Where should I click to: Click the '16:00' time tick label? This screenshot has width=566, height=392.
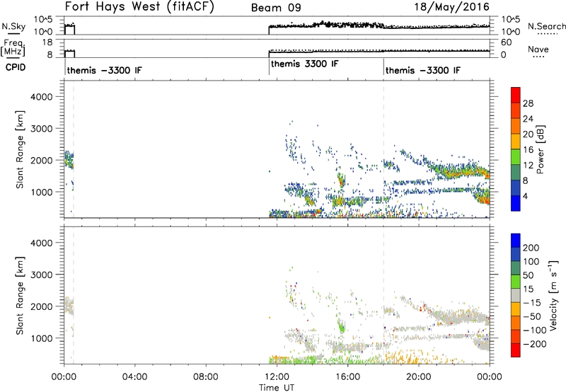coord(347,377)
